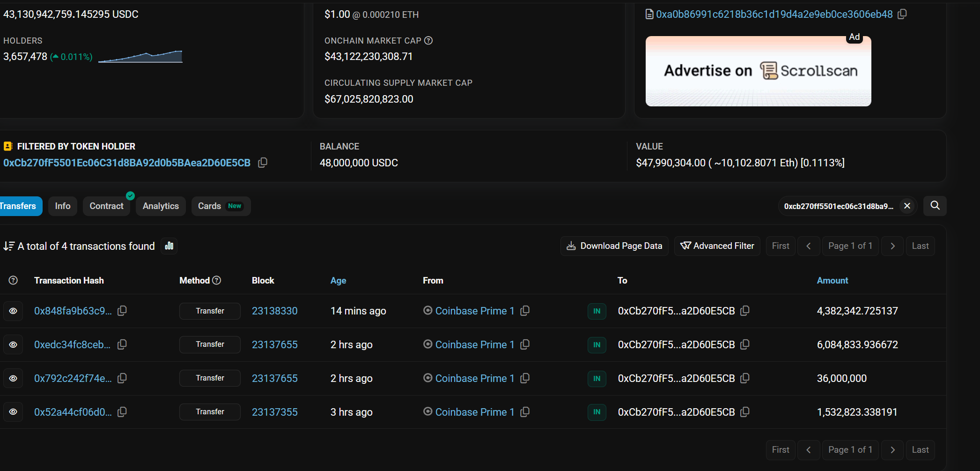Clear the address filter chip

pyautogui.click(x=907, y=206)
